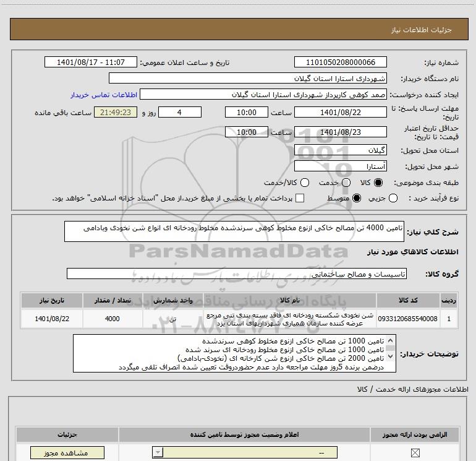Click product code 0933120685540008 cell
This screenshot has width=476, height=461.
point(408,319)
